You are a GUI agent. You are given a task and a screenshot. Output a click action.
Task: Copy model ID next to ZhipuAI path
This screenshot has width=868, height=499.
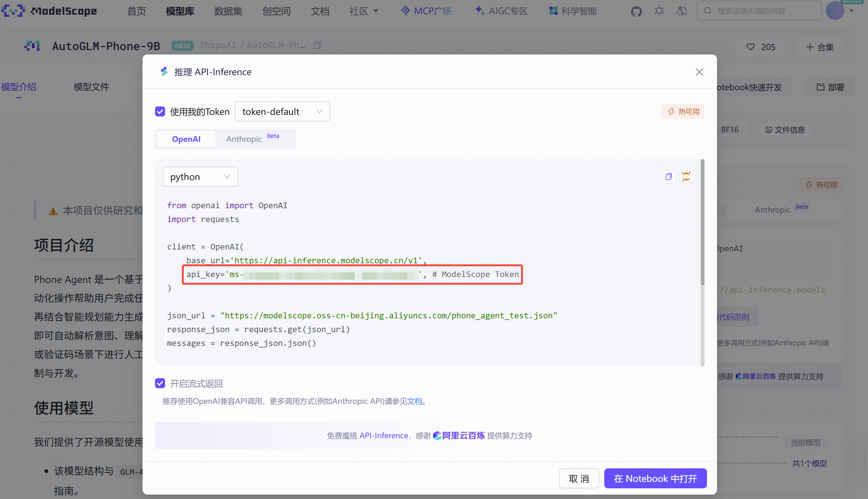[318, 45]
